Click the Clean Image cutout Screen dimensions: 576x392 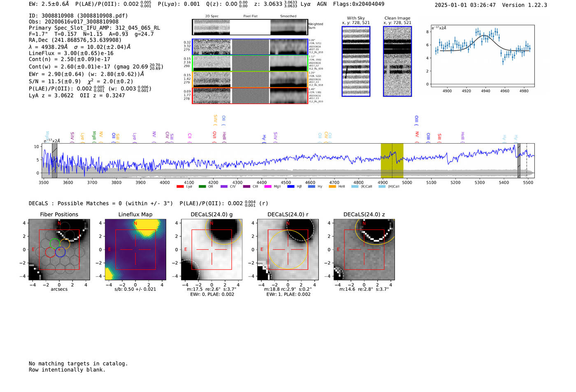click(x=397, y=61)
